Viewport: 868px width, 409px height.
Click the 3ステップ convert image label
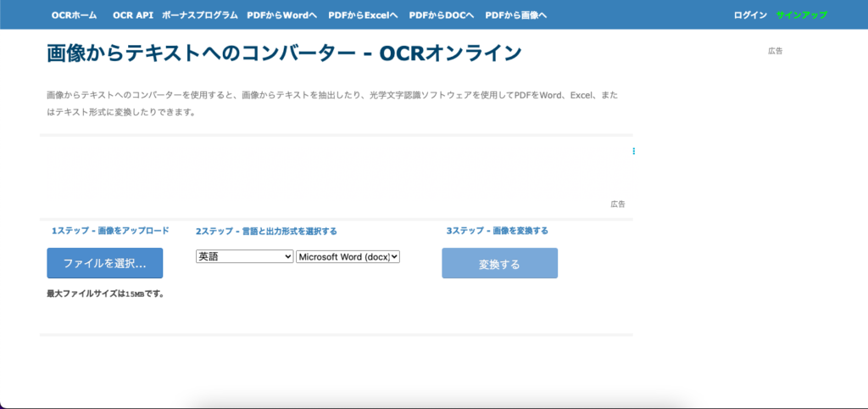(x=497, y=231)
